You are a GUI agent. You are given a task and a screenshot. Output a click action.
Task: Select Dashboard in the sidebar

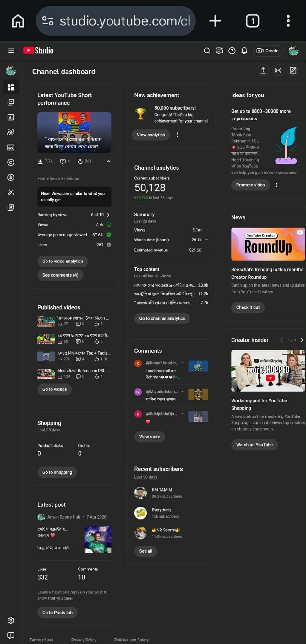(11, 87)
